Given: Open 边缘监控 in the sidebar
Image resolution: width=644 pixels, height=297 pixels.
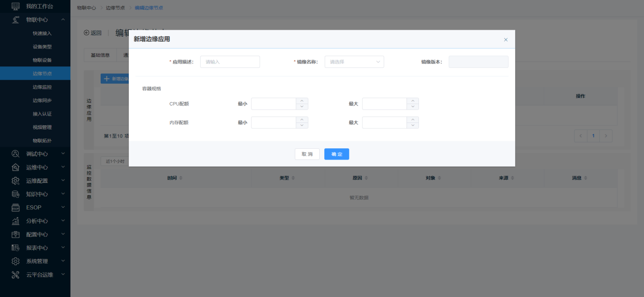Looking at the screenshot, I should tap(42, 87).
